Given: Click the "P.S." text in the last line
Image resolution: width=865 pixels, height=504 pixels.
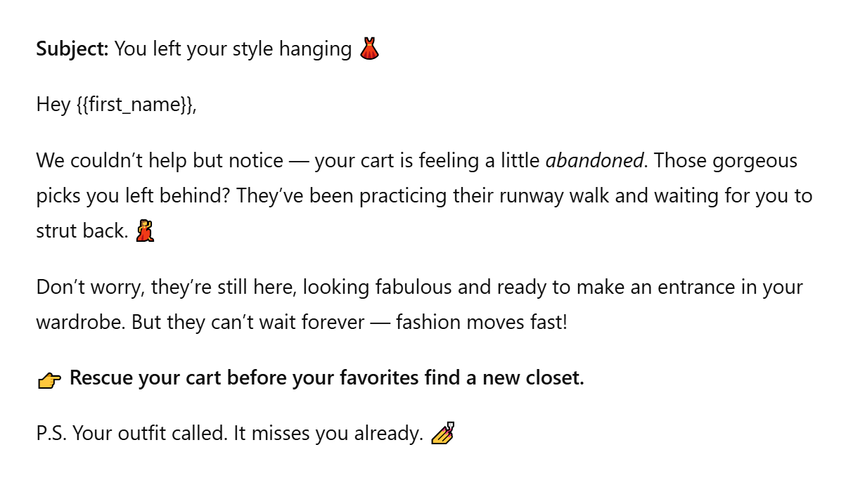Looking at the screenshot, I should point(51,434).
